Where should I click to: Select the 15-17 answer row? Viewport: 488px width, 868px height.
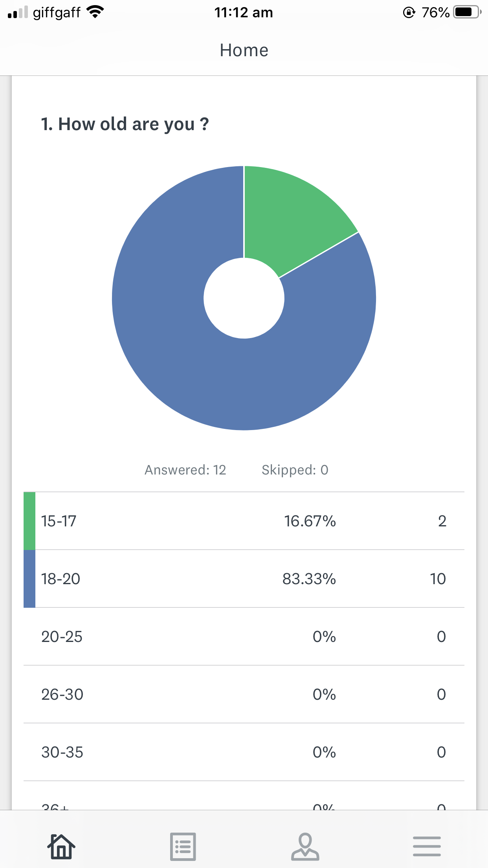244,521
